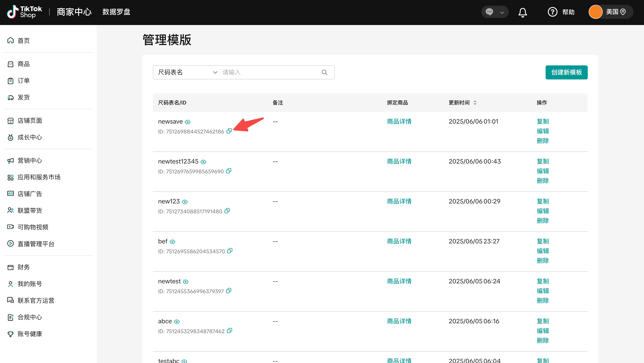Click the 创建新模板 button
Image resolution: width=644 pixels, height=363 pixels.
pyautogui.click(x=566, y=72)
